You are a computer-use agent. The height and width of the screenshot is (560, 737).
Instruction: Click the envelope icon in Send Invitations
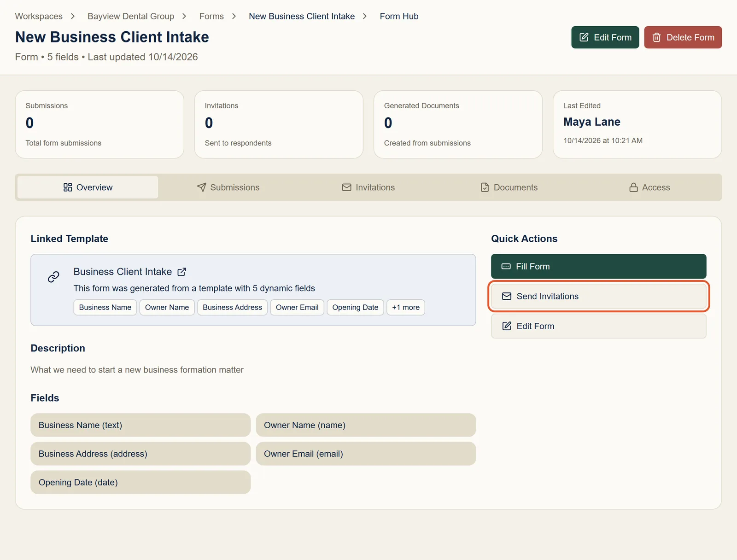pos(507,296)
